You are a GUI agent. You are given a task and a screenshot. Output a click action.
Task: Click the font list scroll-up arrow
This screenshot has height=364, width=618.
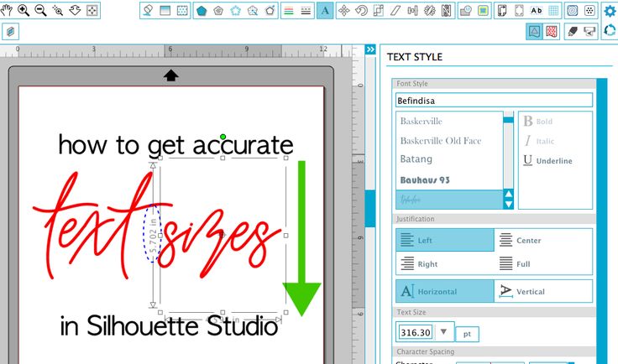click(x=509, y=194)
